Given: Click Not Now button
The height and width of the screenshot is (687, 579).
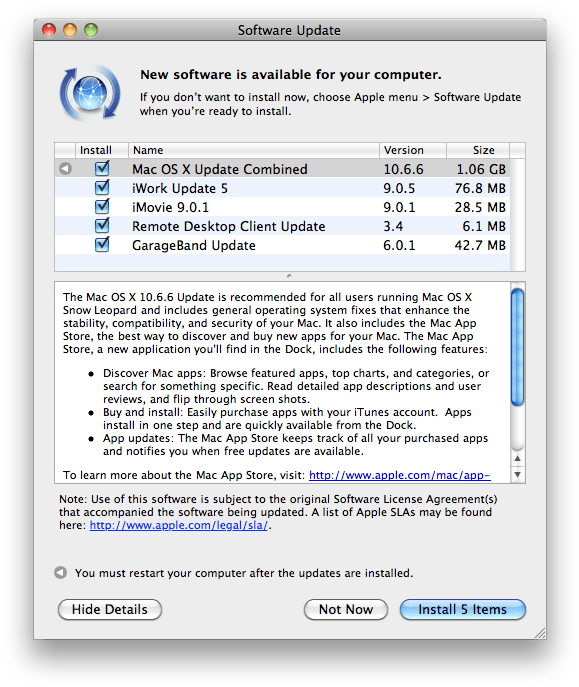Looking at the screenshot, I should click(346, 609).
